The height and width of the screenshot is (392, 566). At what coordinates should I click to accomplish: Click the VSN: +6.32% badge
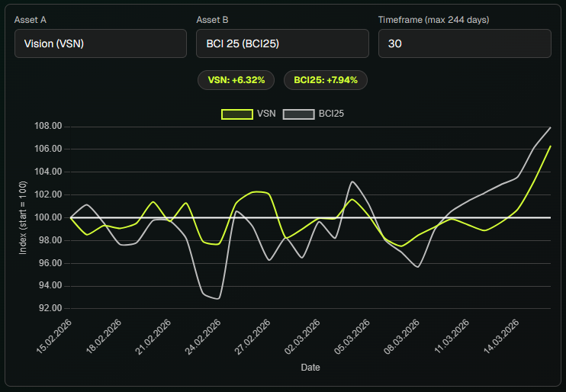point(236,80)
